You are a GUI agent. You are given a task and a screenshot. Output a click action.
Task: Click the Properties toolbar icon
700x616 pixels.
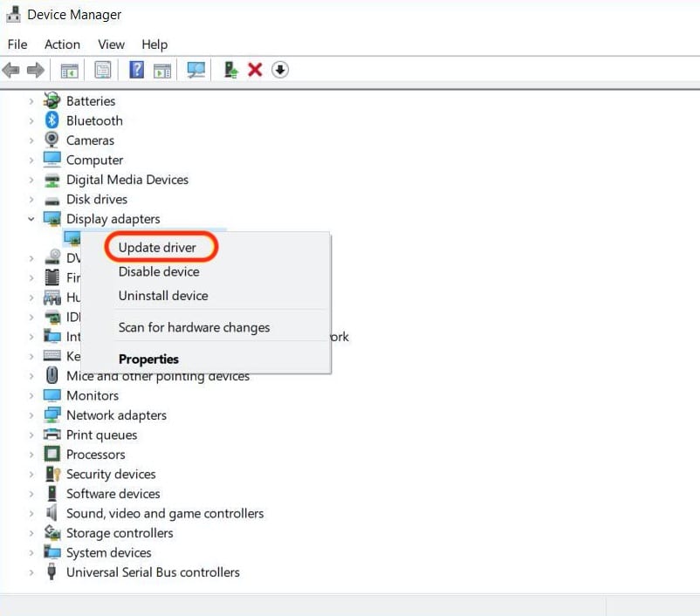point(103,70)
